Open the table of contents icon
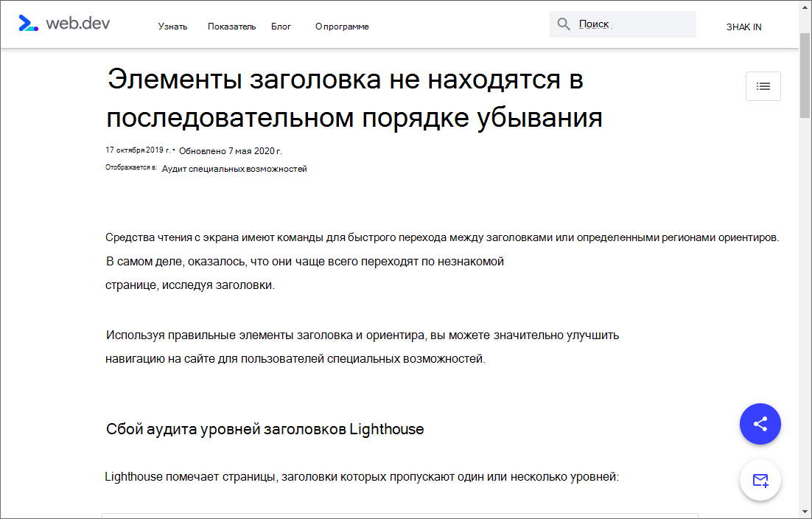This screenshot has height=519, width=812. 763,86
